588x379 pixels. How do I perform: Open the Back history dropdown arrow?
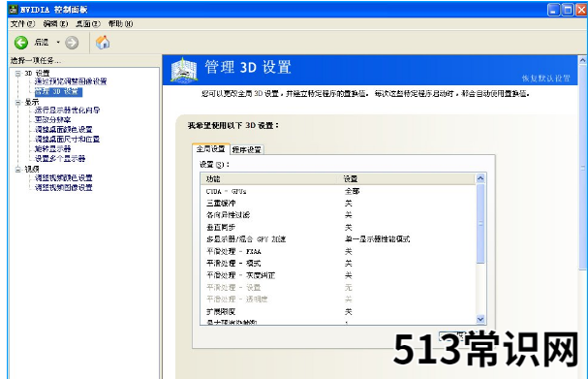(x=58, y=43)
